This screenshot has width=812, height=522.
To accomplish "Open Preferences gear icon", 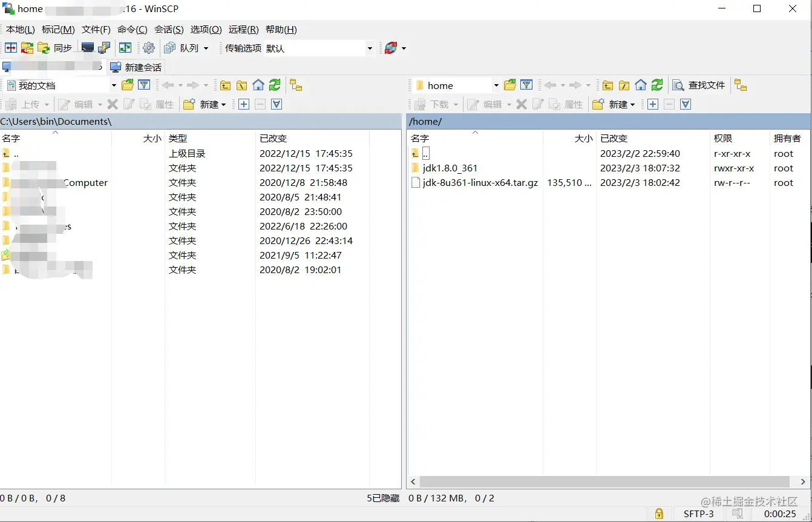I will [149, 48].
